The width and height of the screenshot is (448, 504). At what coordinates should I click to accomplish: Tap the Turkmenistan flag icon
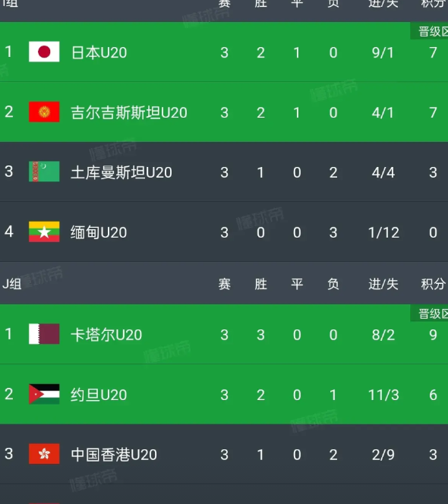coord(44,172)
